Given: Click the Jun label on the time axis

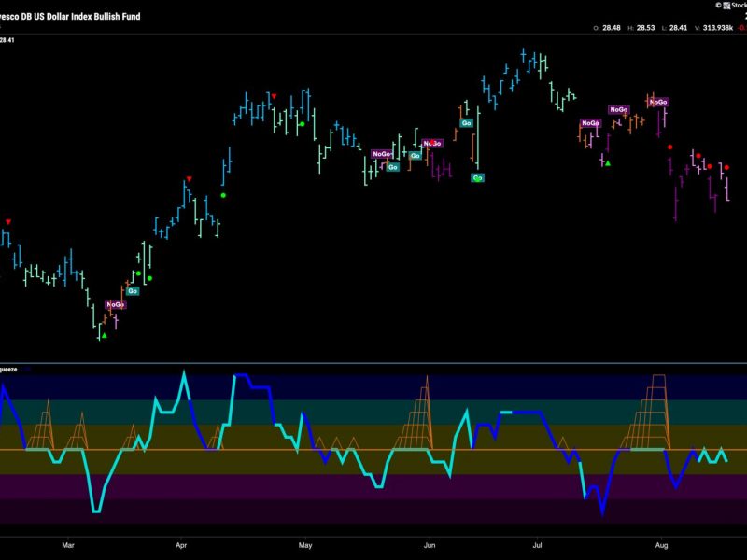Looking at the screenshot, I should tap(430, 545).
